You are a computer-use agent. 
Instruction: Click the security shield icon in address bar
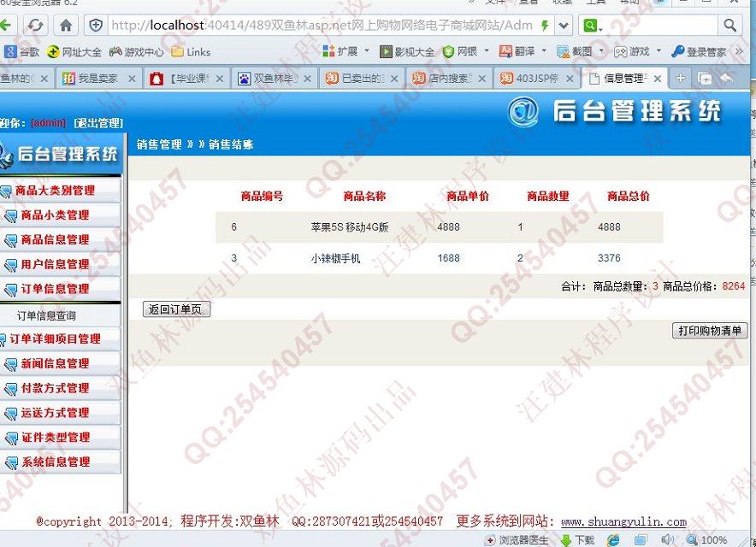coord(96,26)
